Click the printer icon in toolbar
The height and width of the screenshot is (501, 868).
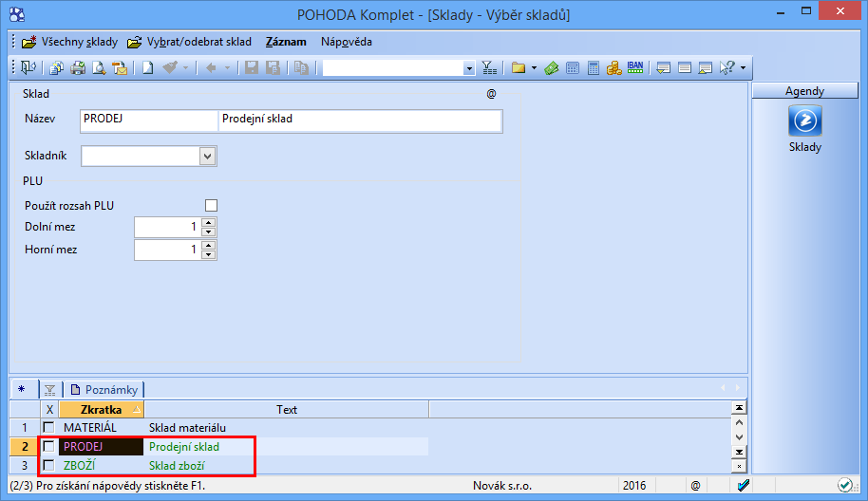(x=78, y=68)
